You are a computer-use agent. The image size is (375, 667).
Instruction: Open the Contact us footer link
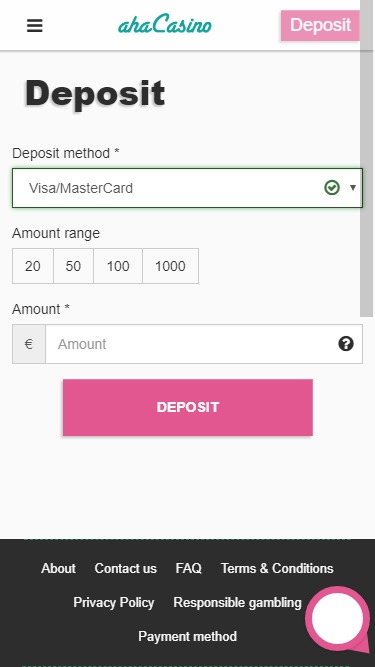[125, 568]
